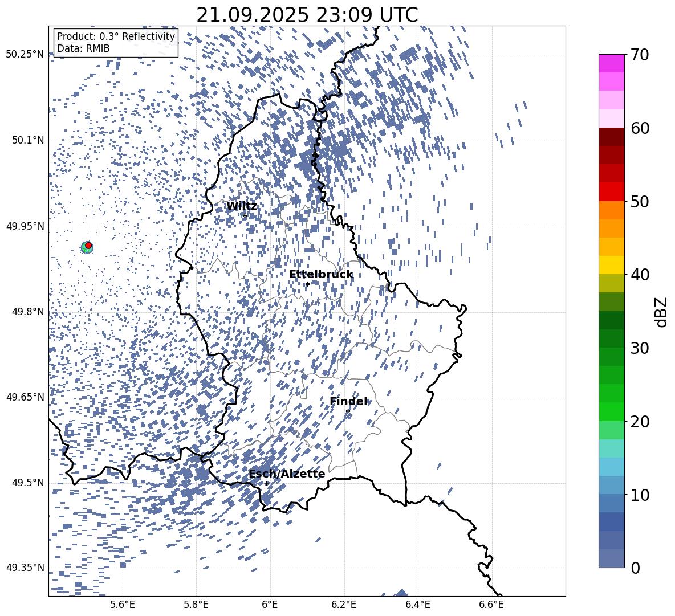This screenshot has height=616, width=675.
Task: Click the Esch/Alzette location cross marker
Action: pos(266,483)
